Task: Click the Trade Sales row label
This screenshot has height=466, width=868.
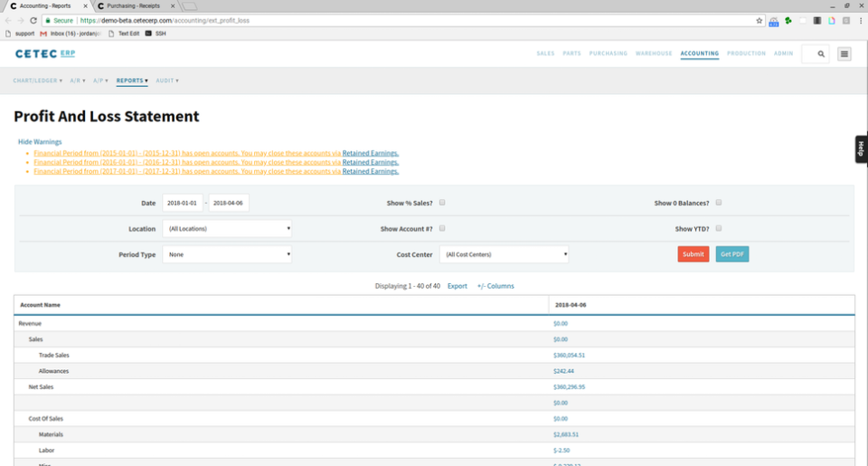Action: point(53,356)
